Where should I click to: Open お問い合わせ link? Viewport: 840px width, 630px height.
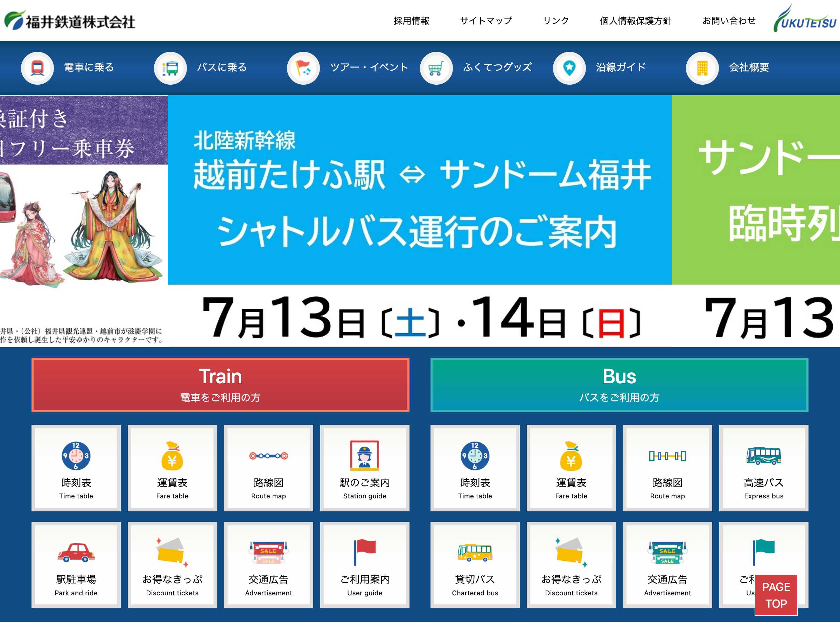point(729,21)
